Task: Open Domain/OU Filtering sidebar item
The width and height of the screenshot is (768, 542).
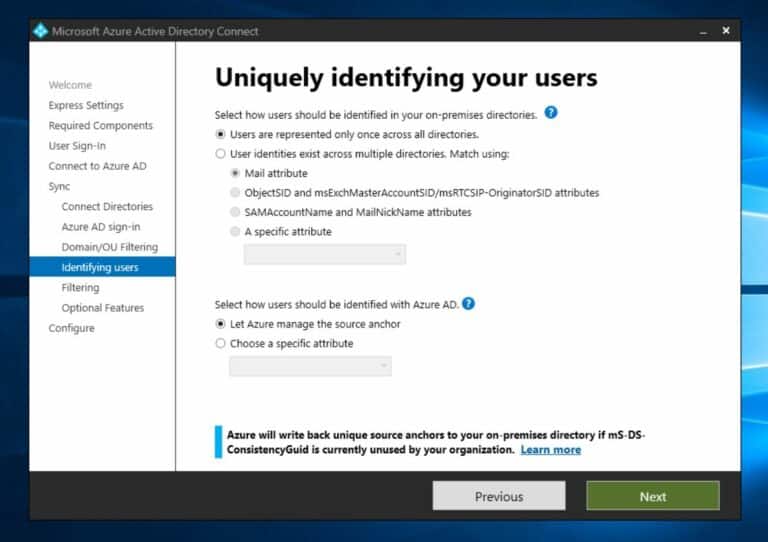Action: [110, 247]
